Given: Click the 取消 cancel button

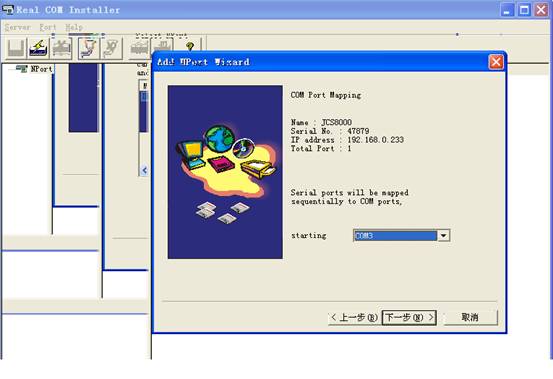Looking at the screenshot, I should coord(470,318).
